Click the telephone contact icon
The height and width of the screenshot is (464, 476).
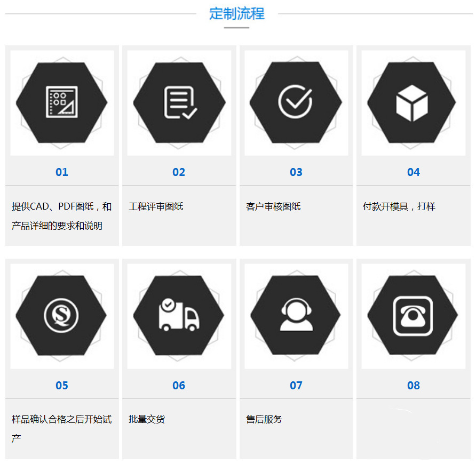[412, 315]
